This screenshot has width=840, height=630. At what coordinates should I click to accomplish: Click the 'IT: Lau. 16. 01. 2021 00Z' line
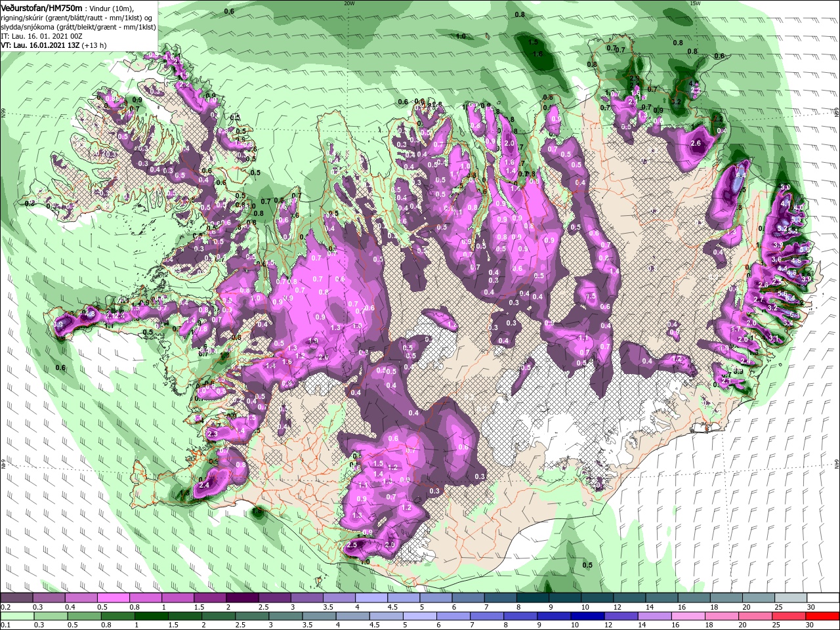pyautogui.click(x=42, y=36)
